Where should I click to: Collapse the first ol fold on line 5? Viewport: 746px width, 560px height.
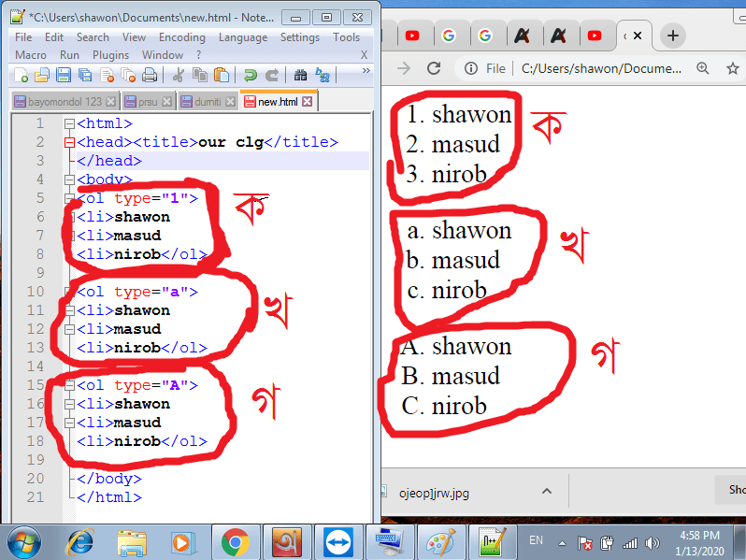coord(69,198)
